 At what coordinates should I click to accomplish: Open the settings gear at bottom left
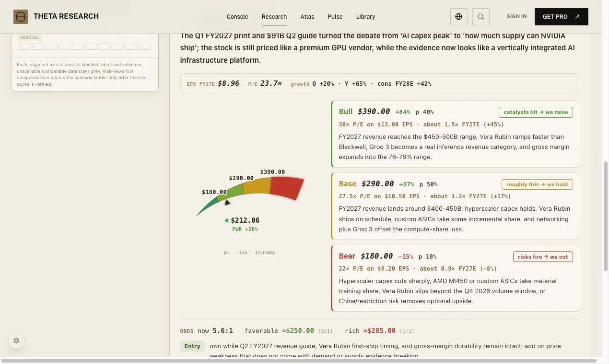point(16,341)
